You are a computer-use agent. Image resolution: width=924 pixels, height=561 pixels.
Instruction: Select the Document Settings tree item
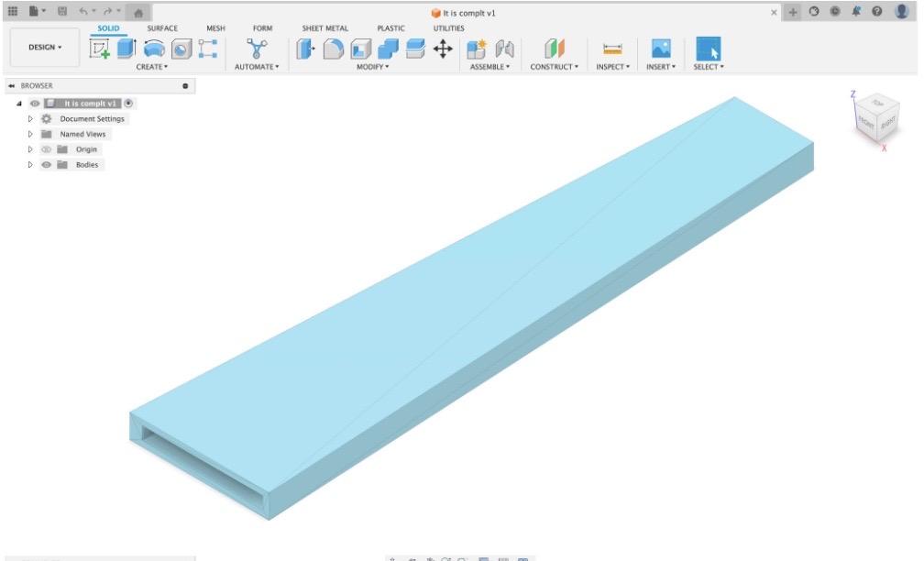click(92, 118)
